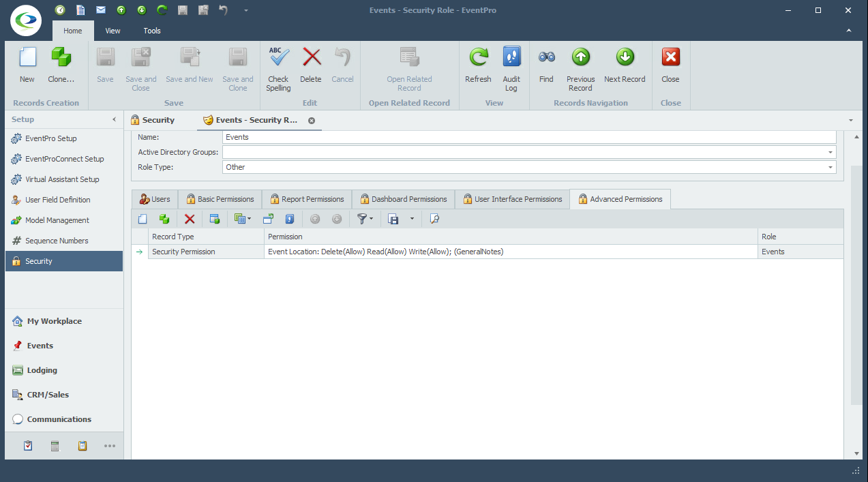Click the green clone icon in the grid toolbar
Image resolution: width=868 pixels, height=482 pixels.
[x=164, y=219]
